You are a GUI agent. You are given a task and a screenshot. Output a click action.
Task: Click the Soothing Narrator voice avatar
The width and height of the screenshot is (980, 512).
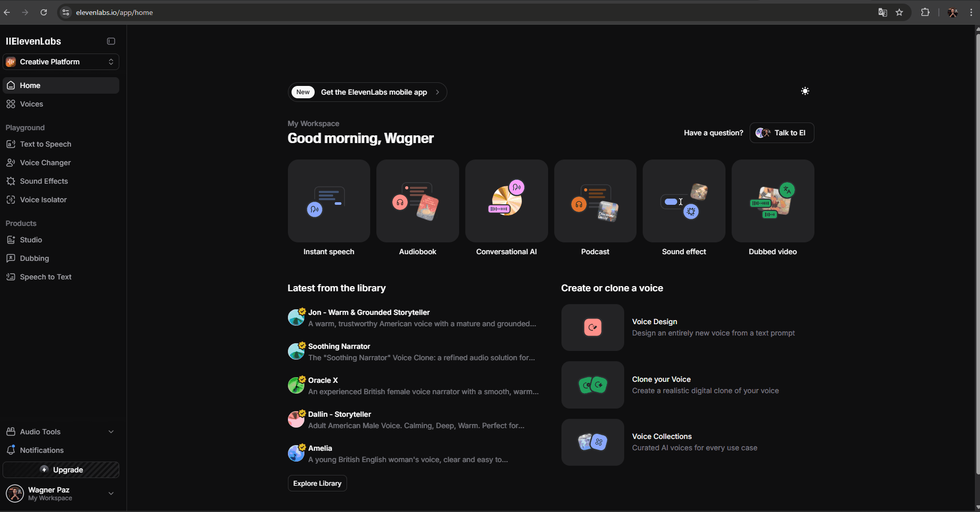[x=296, y=351]
